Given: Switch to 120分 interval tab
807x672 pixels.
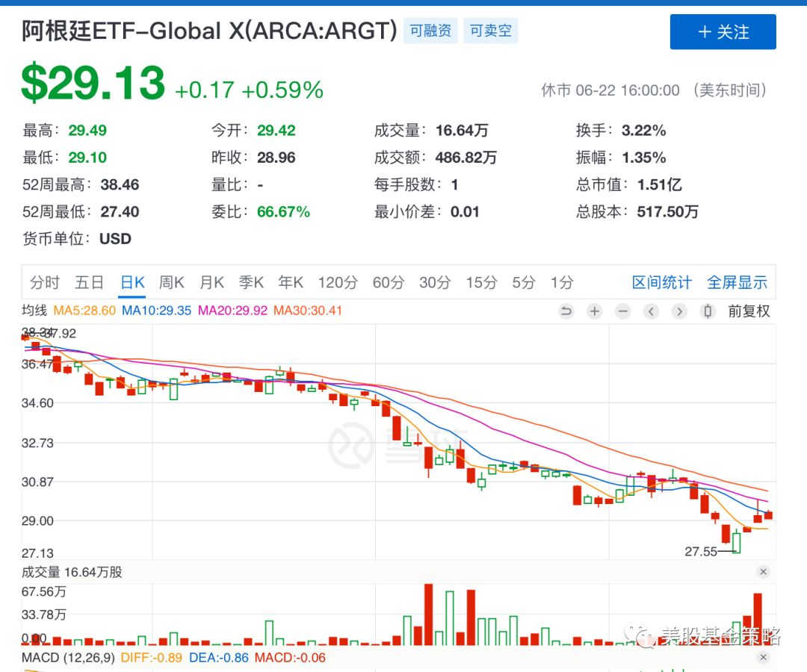Looking at the screenshot, I should [338, 282].
